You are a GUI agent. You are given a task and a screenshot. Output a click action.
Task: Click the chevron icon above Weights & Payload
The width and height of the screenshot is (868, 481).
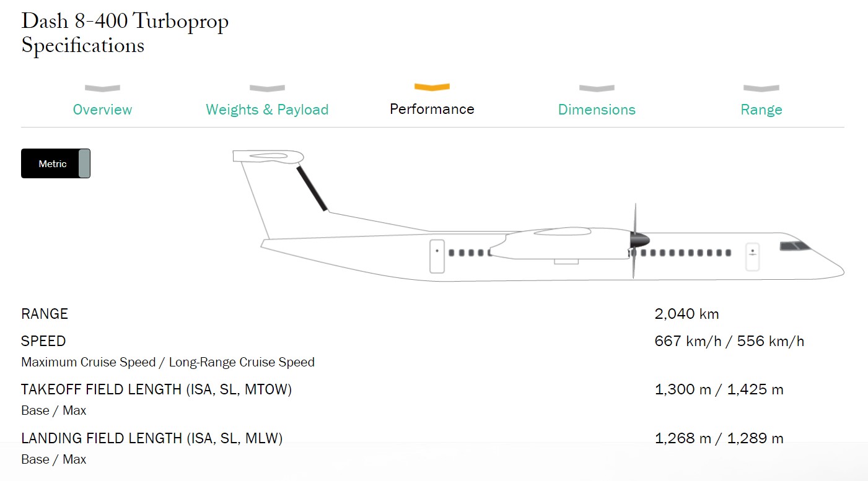pos(267,88)
